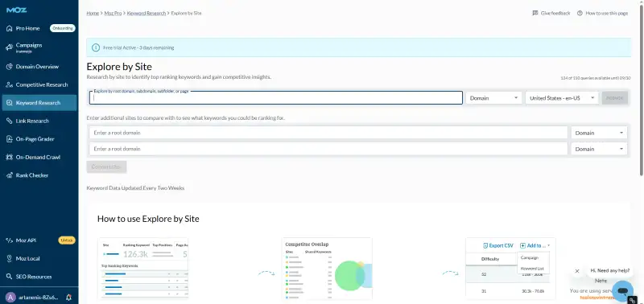
Task: Click the Export CSV link in tutorial image
Action: pos(498,246)
